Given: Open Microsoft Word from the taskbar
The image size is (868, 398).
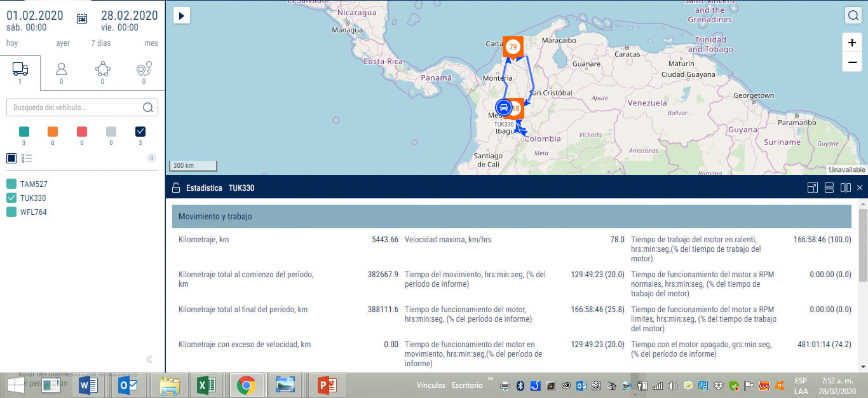Looking at the screenshot, I should point(87,385).
